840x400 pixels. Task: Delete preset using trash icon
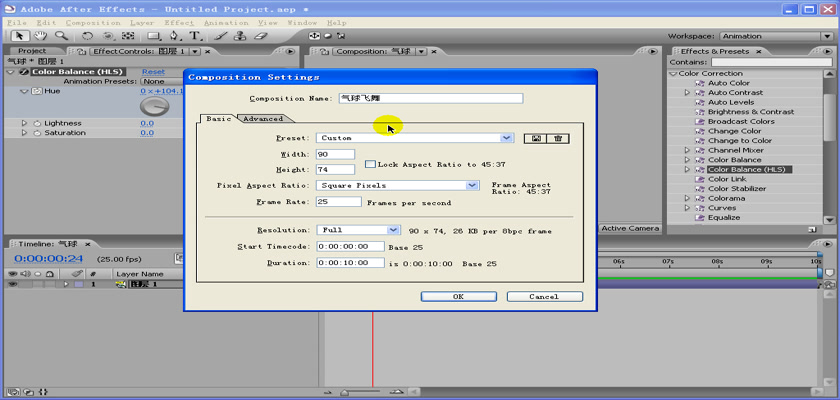(x=558, y=138)
